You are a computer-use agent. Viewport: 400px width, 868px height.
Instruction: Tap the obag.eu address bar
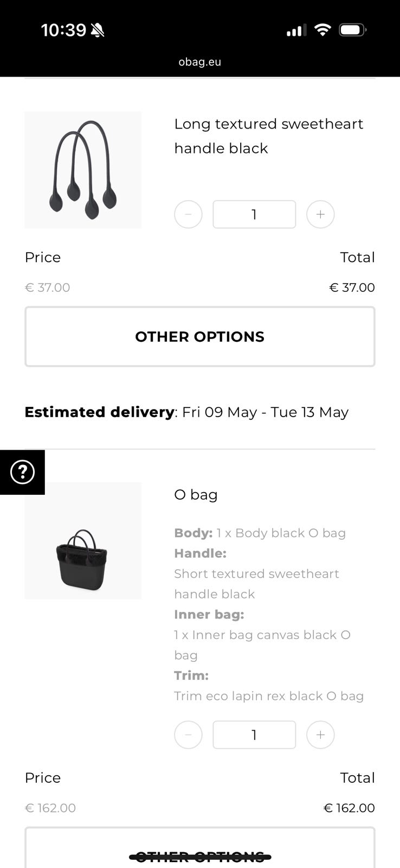tap(200, 62)
